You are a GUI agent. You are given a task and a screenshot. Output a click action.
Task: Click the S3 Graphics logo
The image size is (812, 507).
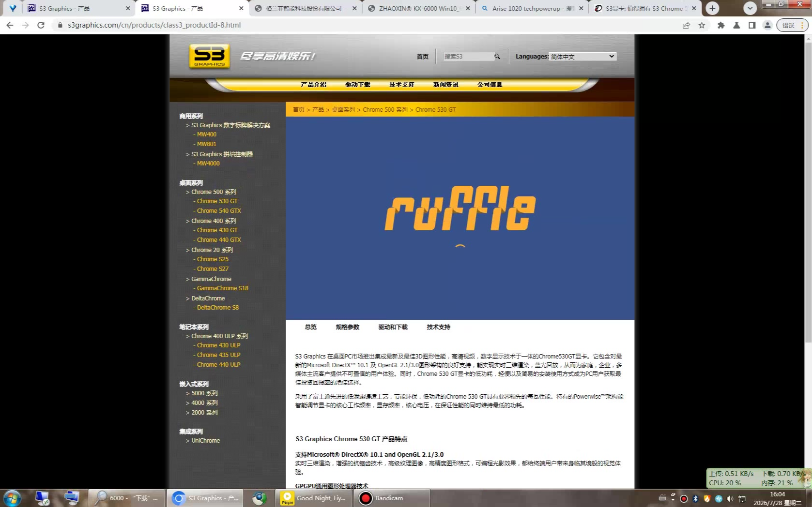point(209,56)
